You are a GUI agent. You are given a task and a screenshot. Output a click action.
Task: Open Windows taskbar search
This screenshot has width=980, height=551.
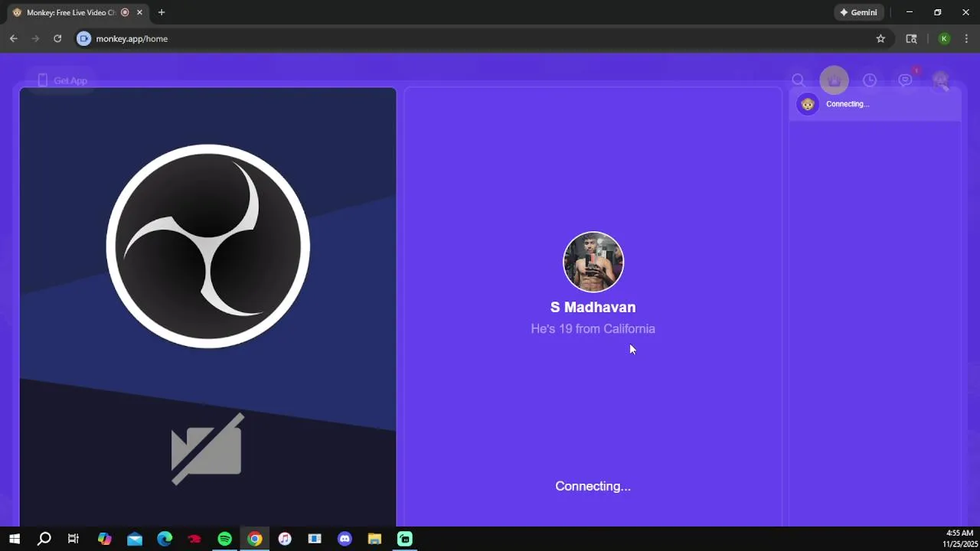pos(44,539)
